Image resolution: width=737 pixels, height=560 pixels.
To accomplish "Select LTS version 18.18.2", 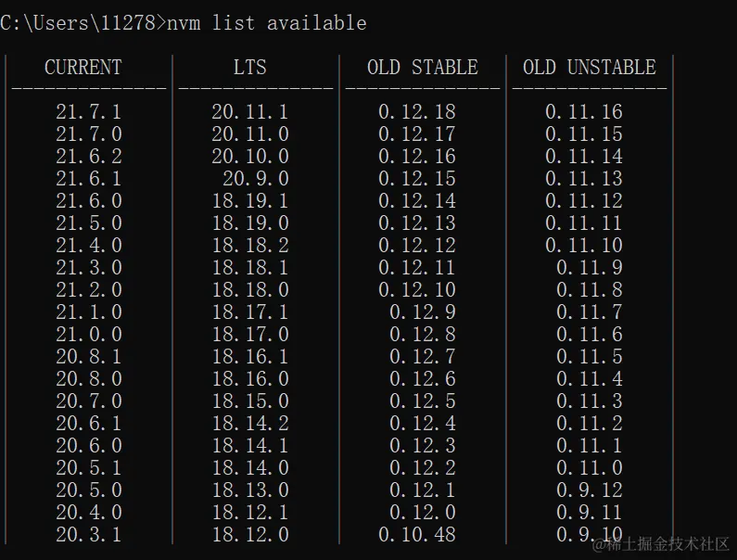I will (250, 245).
